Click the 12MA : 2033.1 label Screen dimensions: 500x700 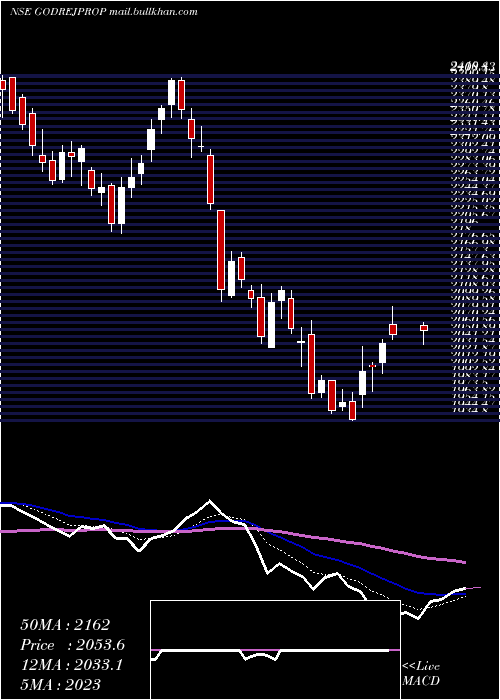[x=71, y=665]
